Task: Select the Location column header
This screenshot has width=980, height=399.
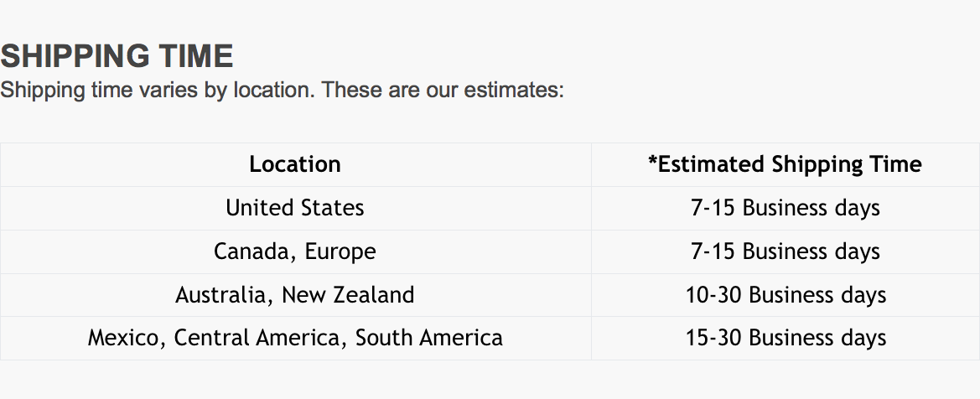Action: [x=295, y=164]
